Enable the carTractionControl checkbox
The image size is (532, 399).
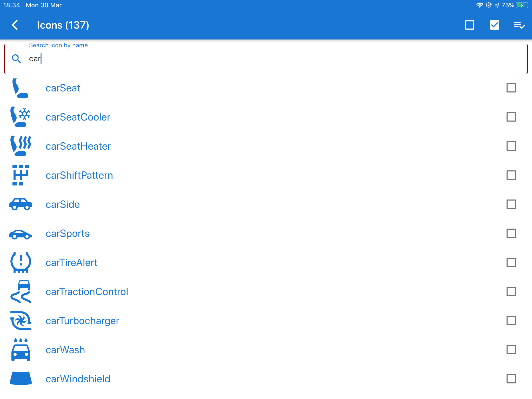tap(511, 291)
